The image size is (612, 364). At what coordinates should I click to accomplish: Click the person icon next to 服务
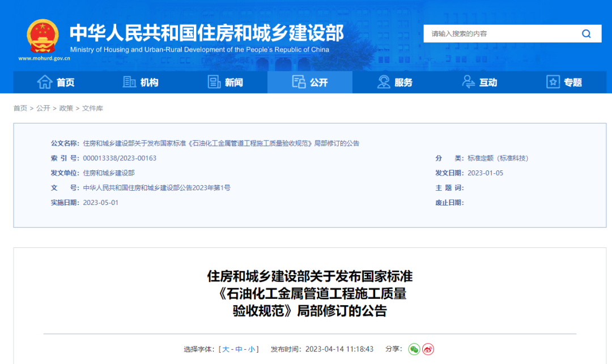pos(382,82)
